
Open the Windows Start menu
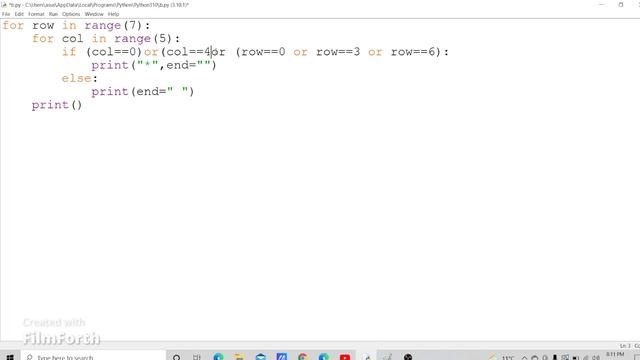pyautogui.click(x=10, y=357)
